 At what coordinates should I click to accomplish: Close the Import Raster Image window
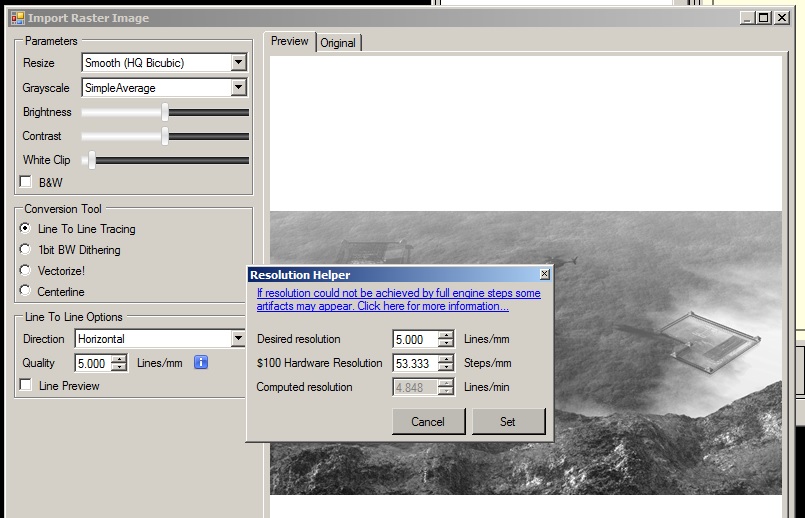tap(782, 18)
